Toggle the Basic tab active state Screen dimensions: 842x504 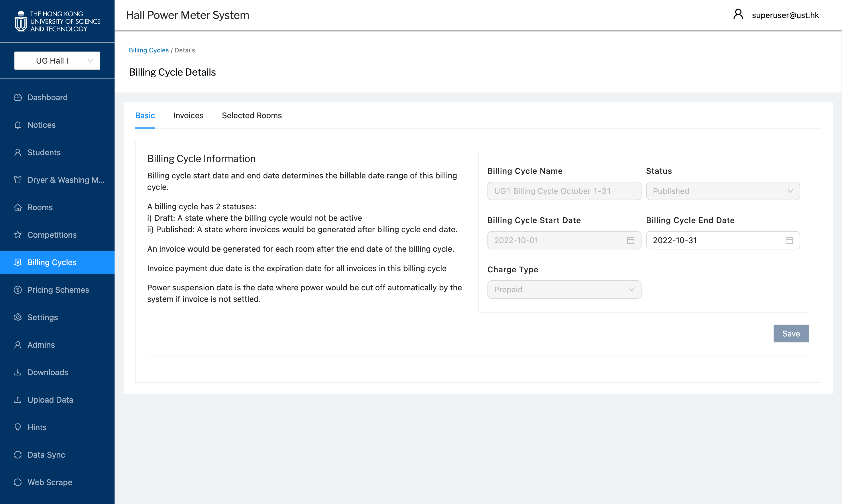tap(145, 115)
